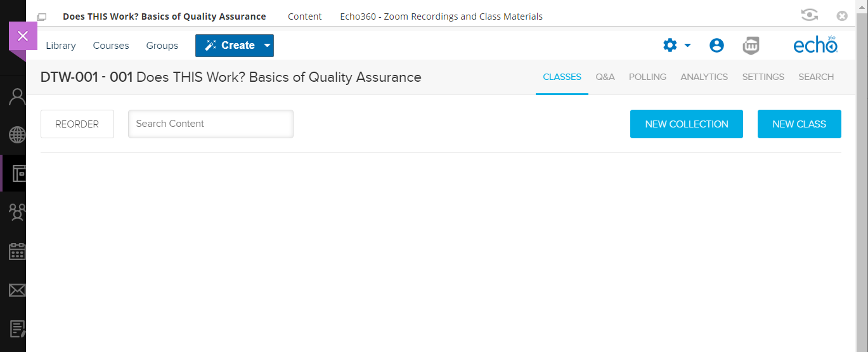Viewport: 868px width, 352px height.
Task: Go to the Analytics tab
Action: coord(704,77)
